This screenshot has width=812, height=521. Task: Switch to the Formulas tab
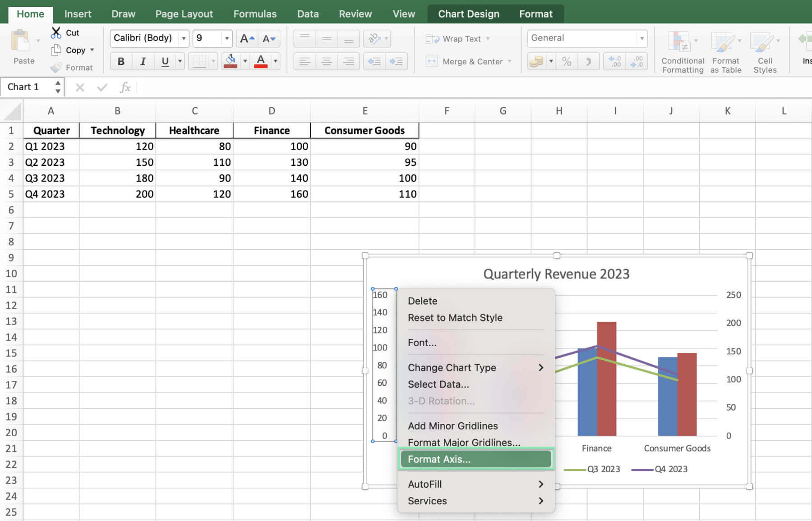(255, 14)
